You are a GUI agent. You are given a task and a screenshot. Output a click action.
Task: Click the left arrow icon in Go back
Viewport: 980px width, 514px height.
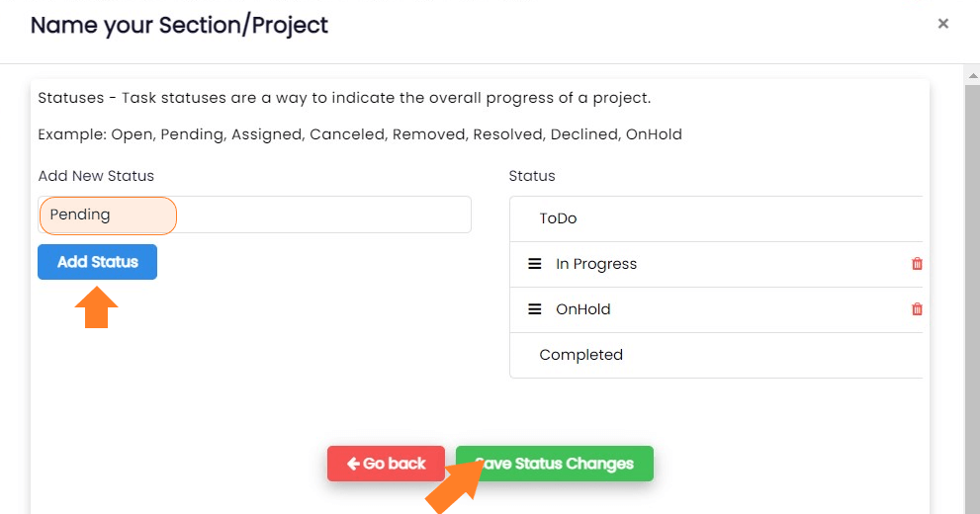tap(353, 464)
